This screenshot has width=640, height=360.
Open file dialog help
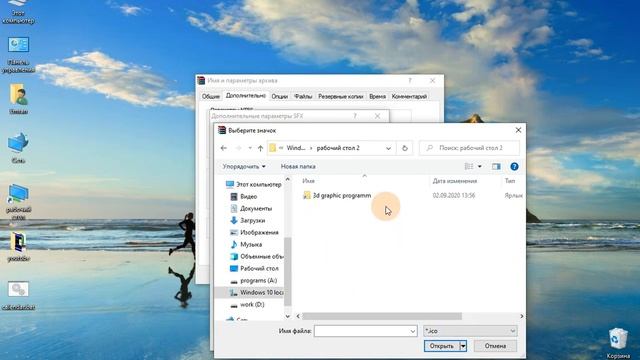(514, 167)
